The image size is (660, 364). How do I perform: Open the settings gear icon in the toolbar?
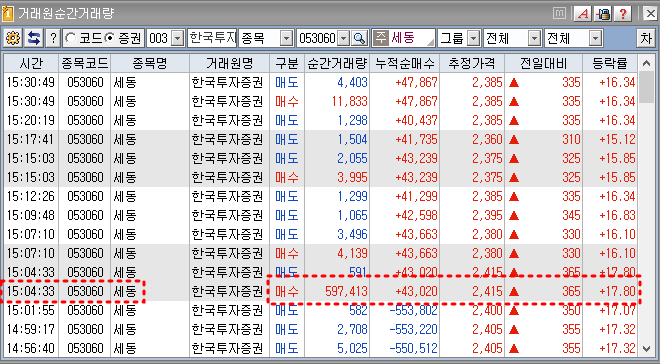[13, 38]
